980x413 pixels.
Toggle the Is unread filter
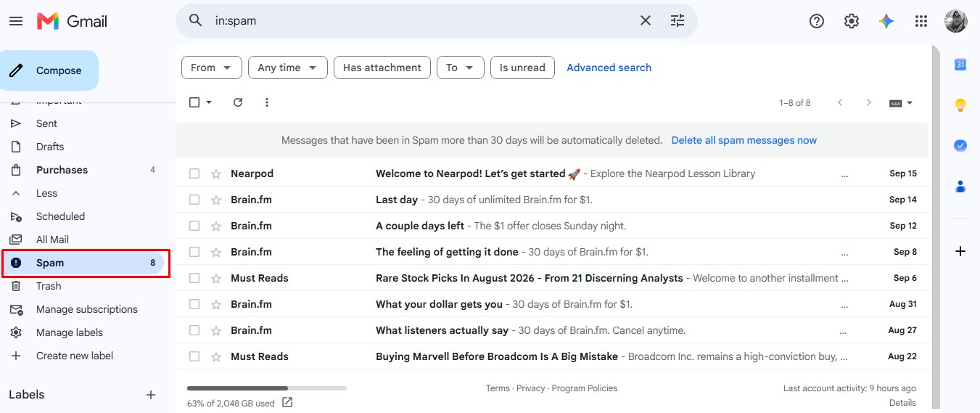[522, 68]
